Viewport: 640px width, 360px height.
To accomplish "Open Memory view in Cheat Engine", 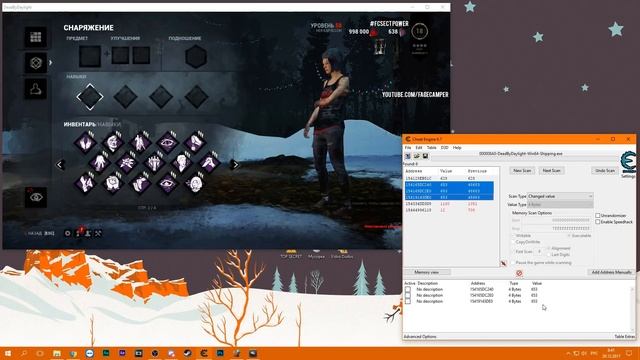I will (427, 272).
